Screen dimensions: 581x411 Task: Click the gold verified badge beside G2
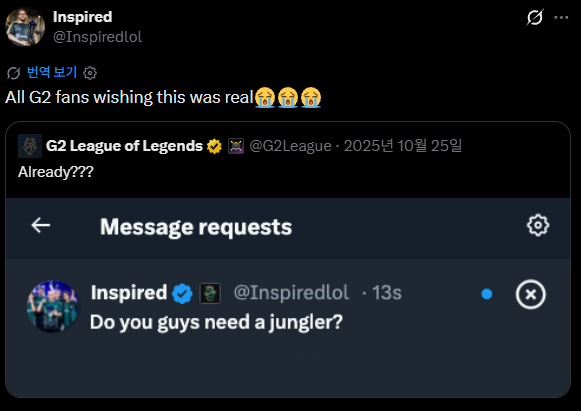(214, 146)
